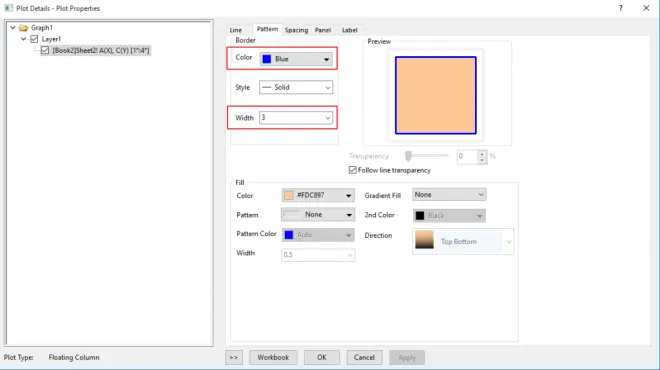Toggle the Layer1 checkbox
Image resolution: width=660 pixels, height=370 pixels.
coord(34,39)
